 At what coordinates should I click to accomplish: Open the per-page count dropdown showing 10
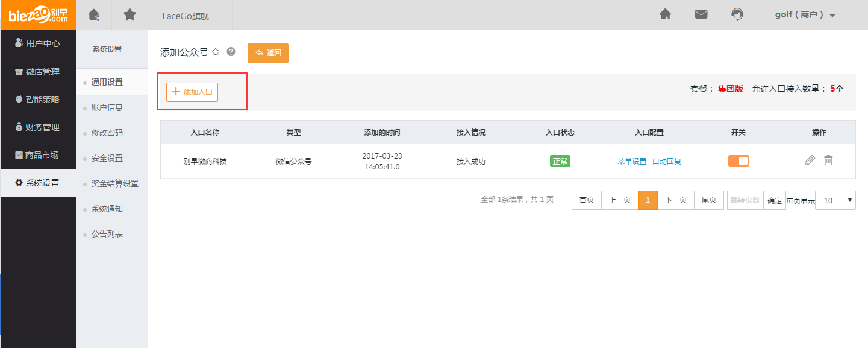point(835,200)
